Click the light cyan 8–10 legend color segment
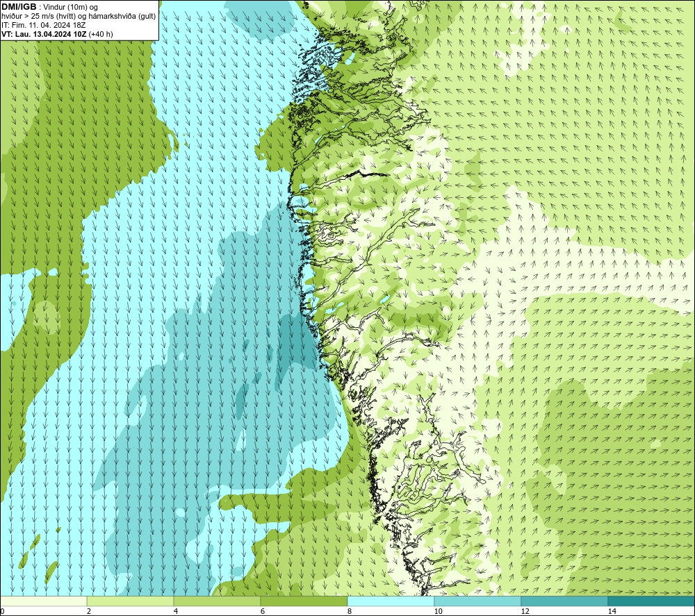Image resolution: width=695 pixels, height=616 pixels. point(391,601)
